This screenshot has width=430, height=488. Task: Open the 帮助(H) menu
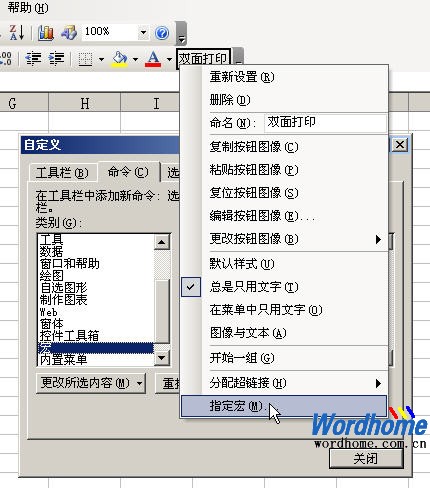(28, 8)
